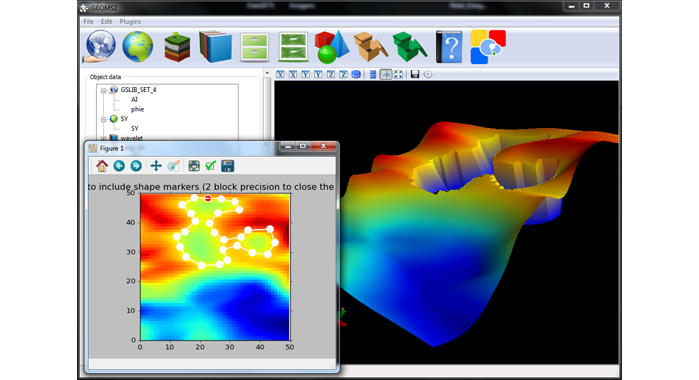
Task: Click the first Y-axis view icon in viewer toolbar
Action: click(x=305, y=74)
